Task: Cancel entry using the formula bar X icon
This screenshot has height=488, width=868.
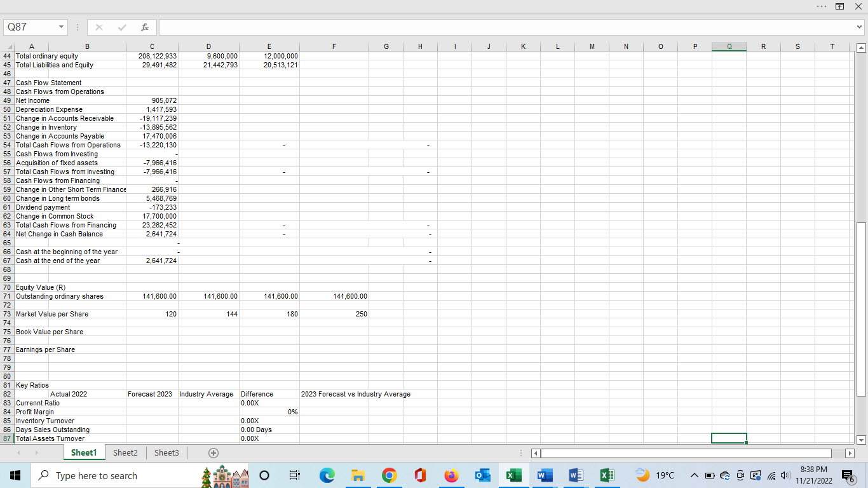Action: (98, 27)
